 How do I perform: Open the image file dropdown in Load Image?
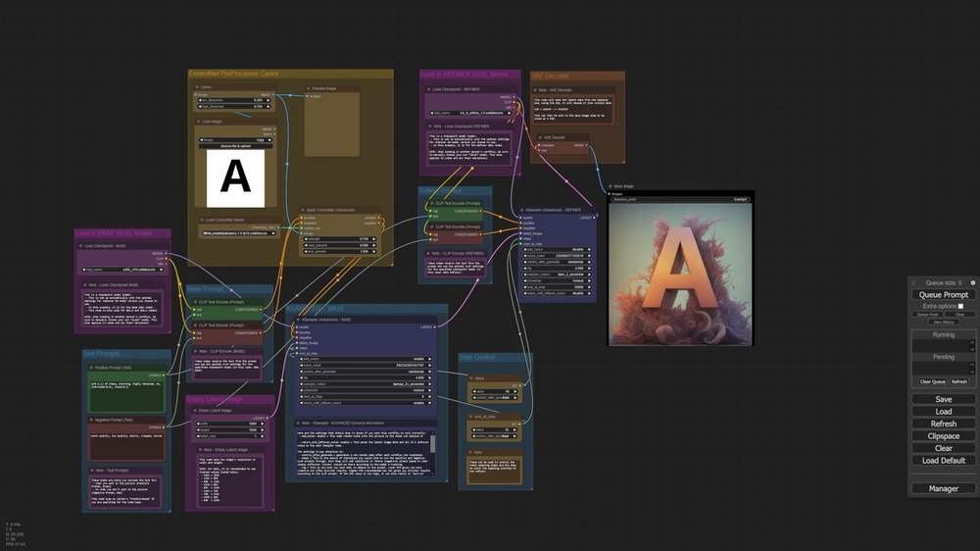235,140
